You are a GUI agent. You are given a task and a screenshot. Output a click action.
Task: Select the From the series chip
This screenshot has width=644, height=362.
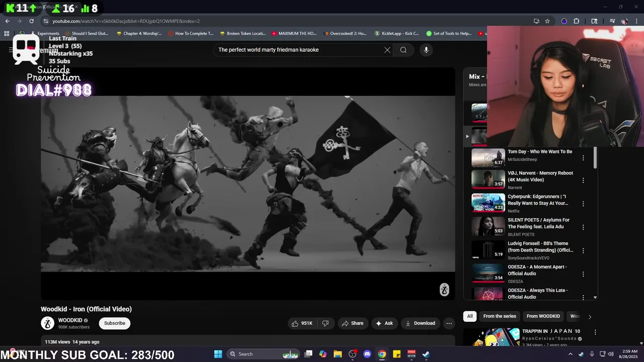500,316
